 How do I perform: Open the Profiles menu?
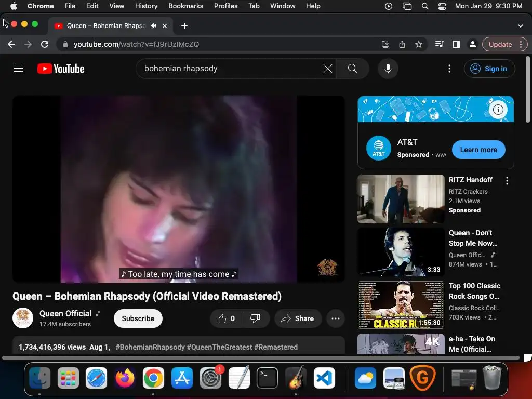point(225,6)
